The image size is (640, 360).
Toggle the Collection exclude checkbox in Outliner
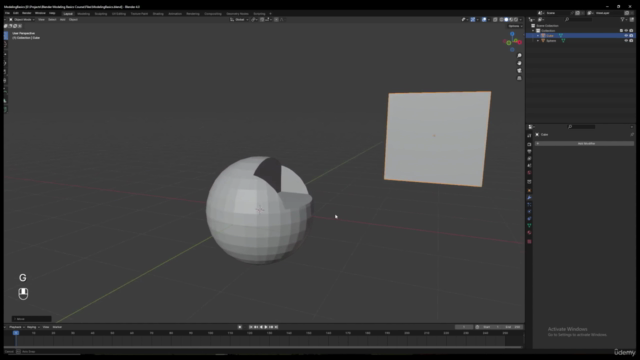pyautogui.click(x=621, y=31)
